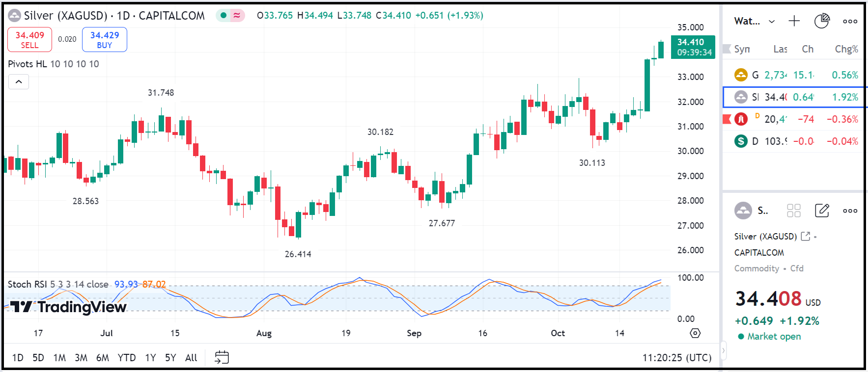Switch to the YTD time range
Screen dimensions: 868x372
click(x=126, y=358)
